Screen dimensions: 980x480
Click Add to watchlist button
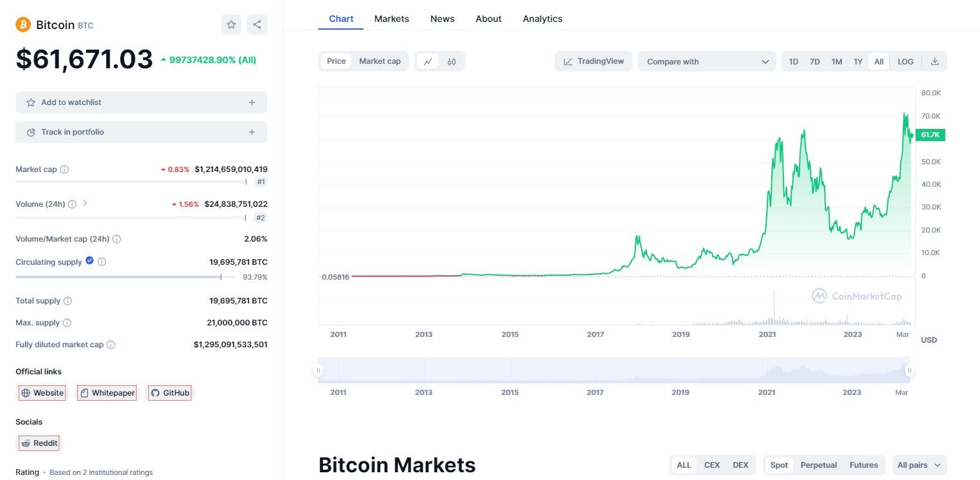(x=141, y=102)
